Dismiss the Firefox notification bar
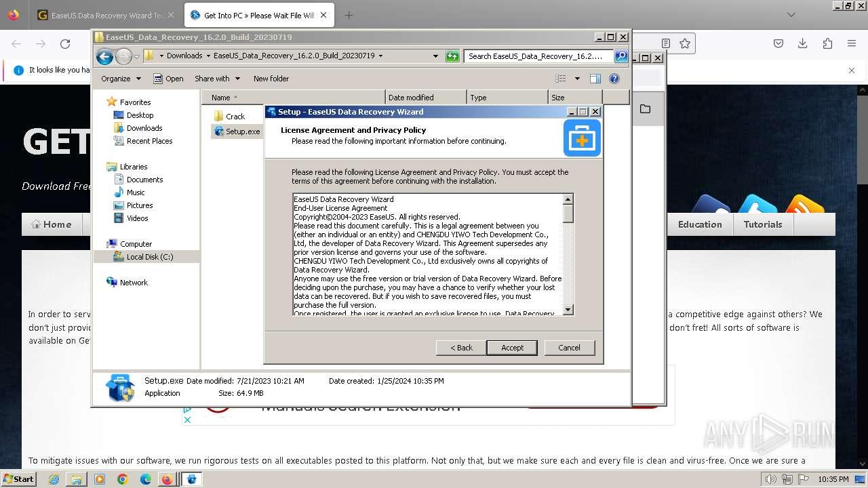This screenshot has height=488, width=868. click(x=852, y=70)
